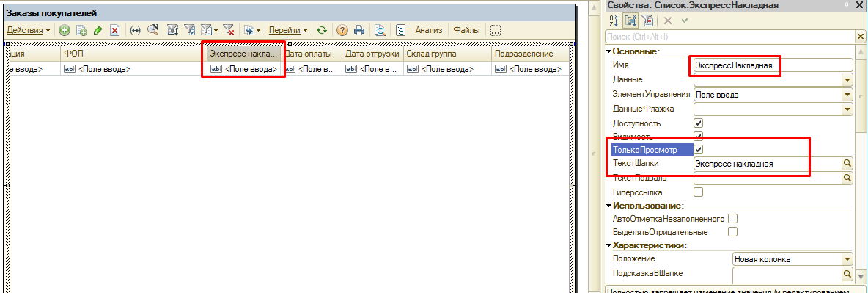Select input field under Склад группа column
The width and height of the screenshot is (868, 293).
447,69
